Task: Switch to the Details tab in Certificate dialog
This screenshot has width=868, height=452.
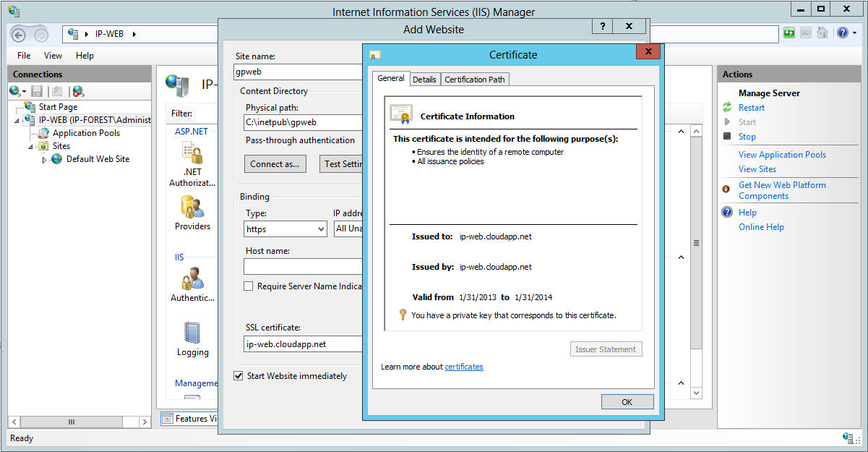Action: point(424,80)
